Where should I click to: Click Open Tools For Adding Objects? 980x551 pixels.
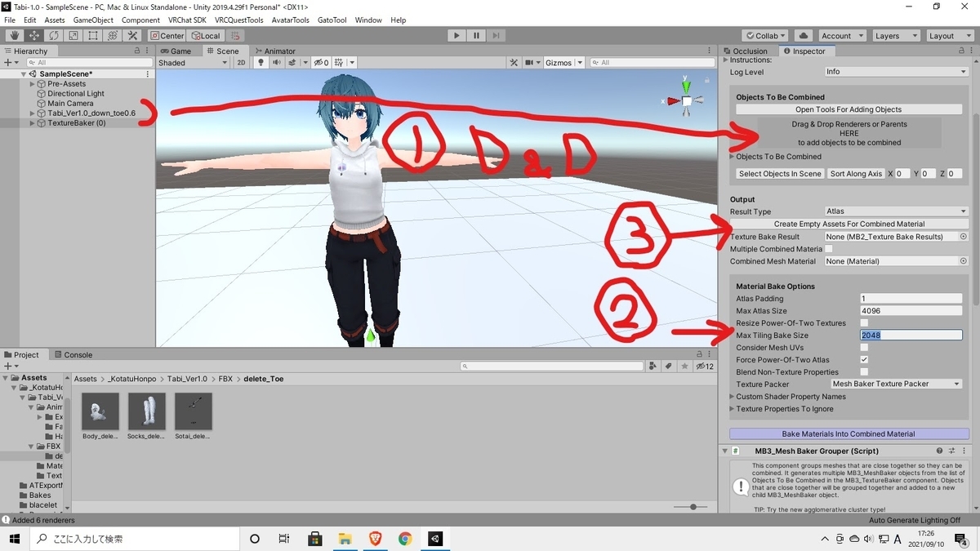[849, 109]
